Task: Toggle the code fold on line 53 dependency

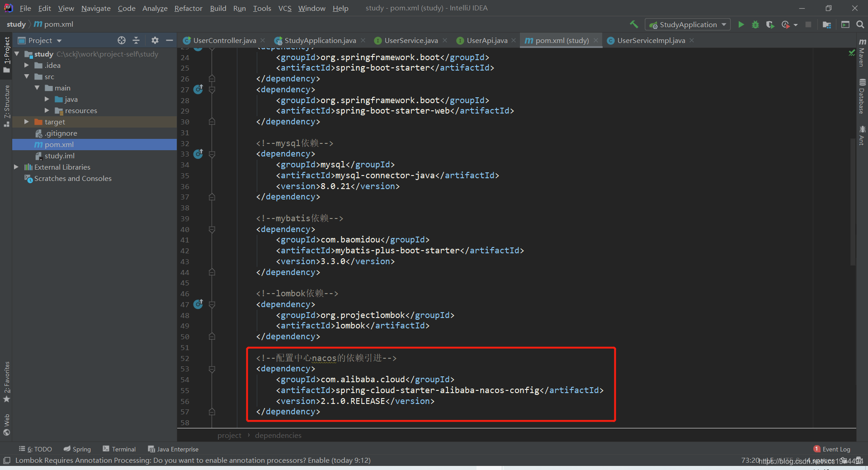Action: tap(212, 369)
